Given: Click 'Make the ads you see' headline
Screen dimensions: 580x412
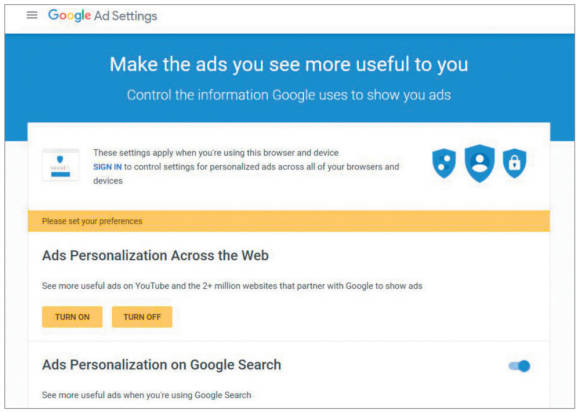Looking at the screenshot, I should pyautogui.click(x=289, y=64).
